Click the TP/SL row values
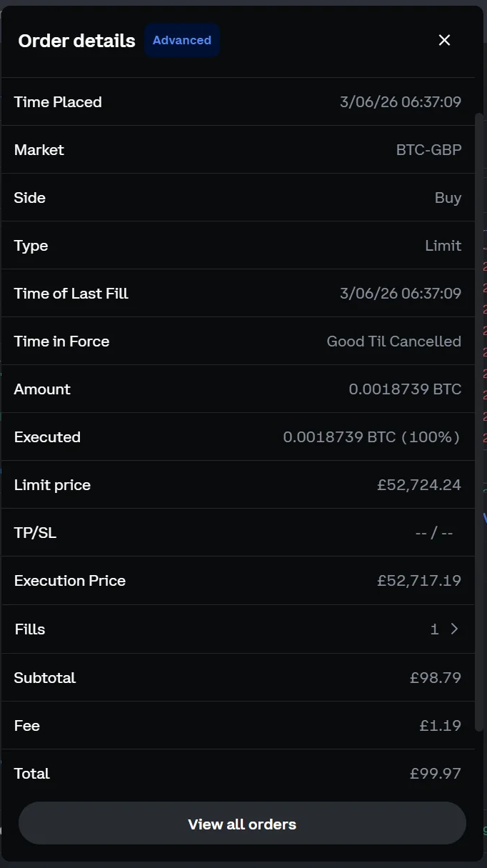The height and width of the screenshot is (868, 487). (x=434, y=532)
